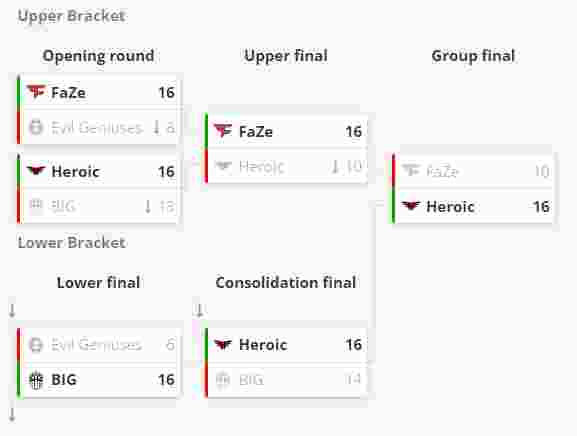Click Heroic logo in Consolidation final match

tap(223, 344)
